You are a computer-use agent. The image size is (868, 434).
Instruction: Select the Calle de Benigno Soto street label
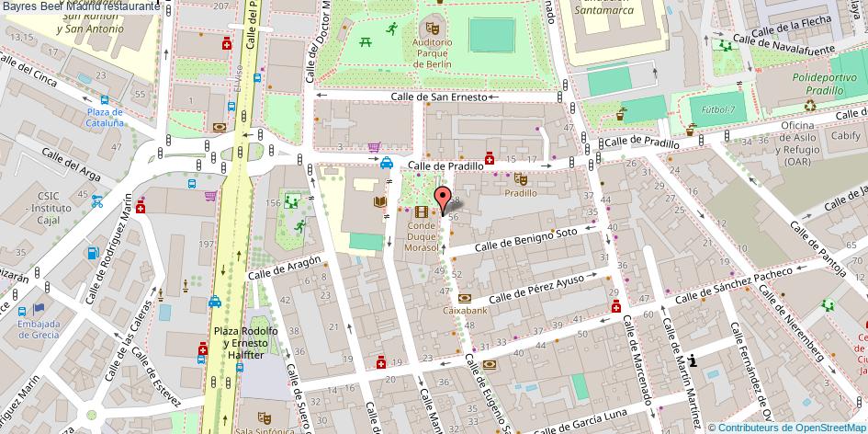tap(525, 239)
